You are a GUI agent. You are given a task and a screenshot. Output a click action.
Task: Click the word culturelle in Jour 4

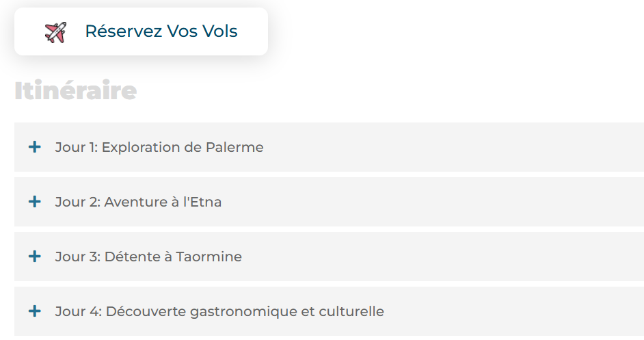pos(351,311)
